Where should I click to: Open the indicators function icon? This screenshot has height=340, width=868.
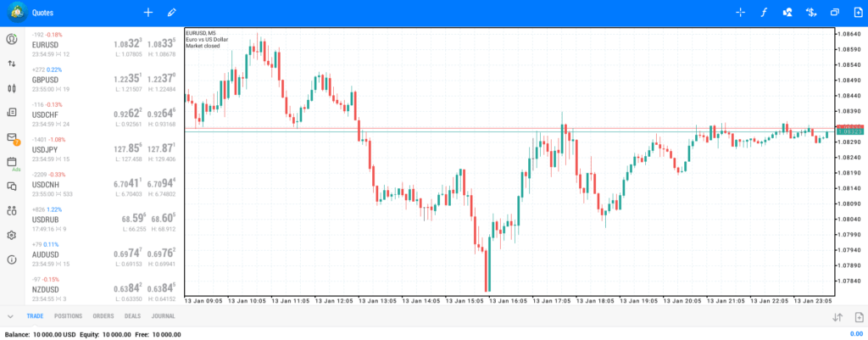click(x=764, y=12)
